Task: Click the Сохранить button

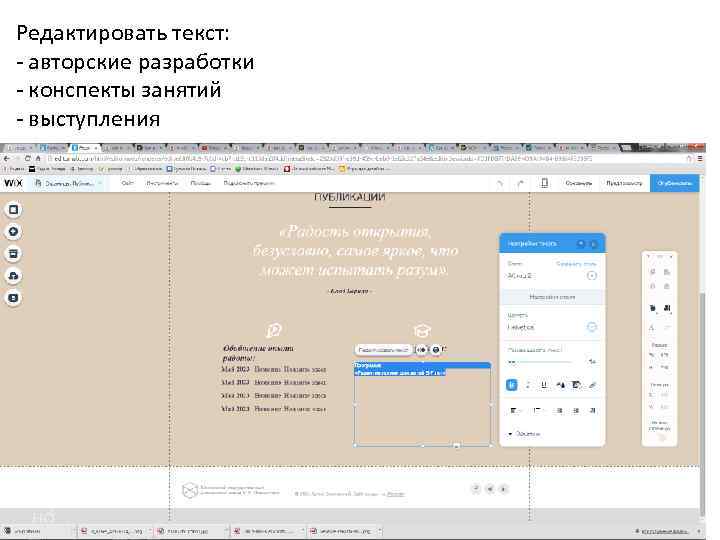Action: (579, 183)
